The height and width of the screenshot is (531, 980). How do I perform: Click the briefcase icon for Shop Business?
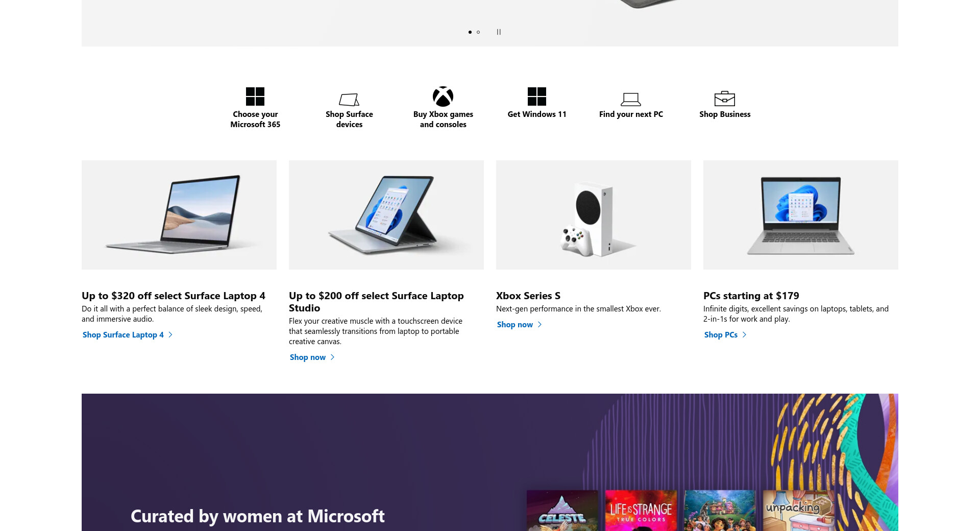coord(725,98)
